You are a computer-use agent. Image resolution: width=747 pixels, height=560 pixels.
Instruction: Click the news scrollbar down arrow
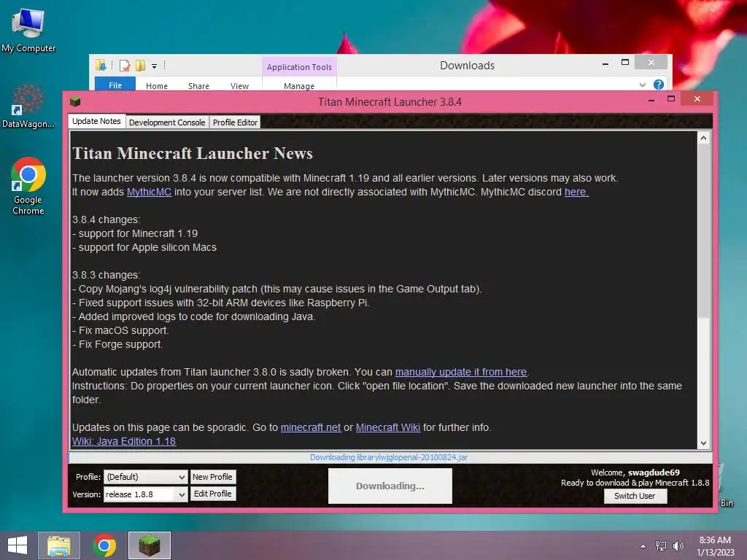(704, 443)
